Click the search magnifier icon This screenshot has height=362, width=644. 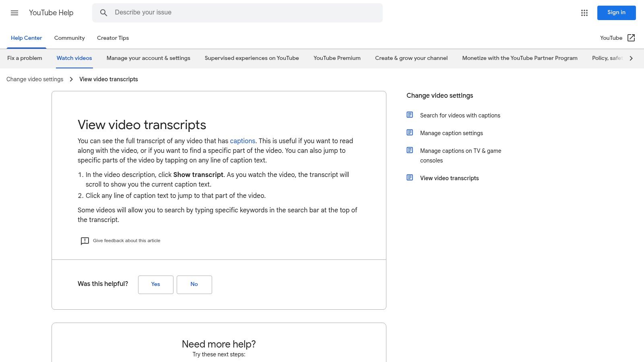coord(103,12)
